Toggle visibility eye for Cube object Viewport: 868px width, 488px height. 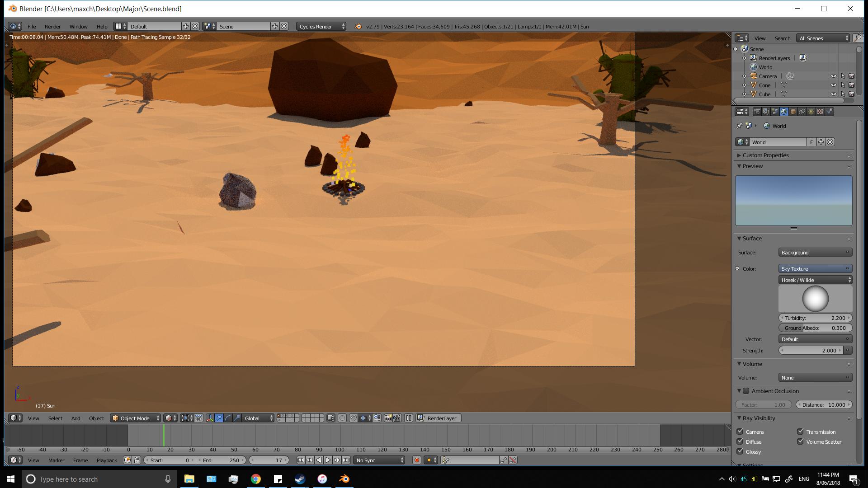coord(834,94)
